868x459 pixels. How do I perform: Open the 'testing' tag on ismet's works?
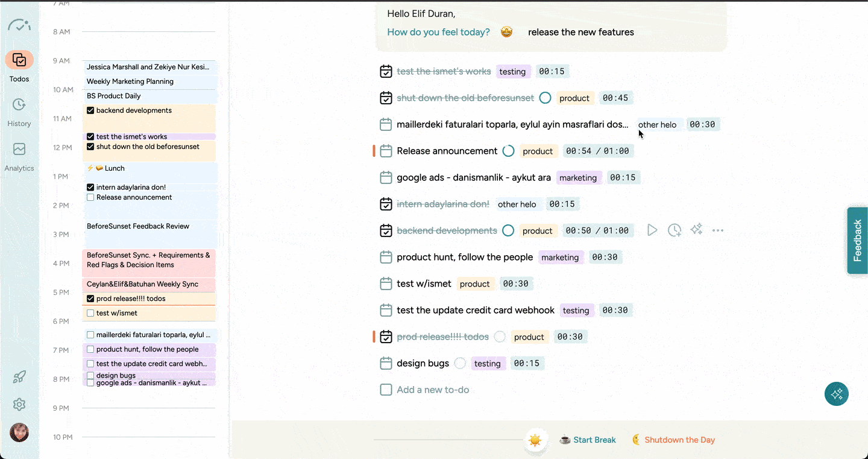[513, 72]
